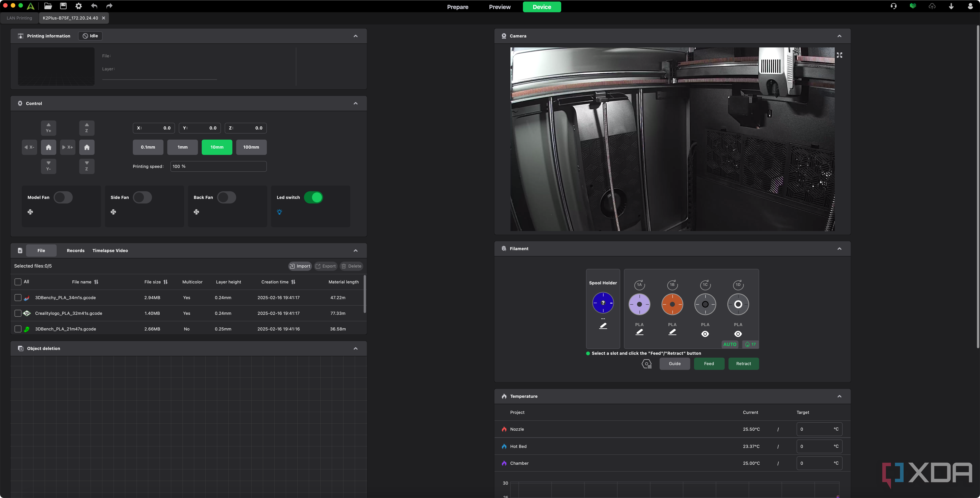Toggle the Back Fan switch

[x=227, y=197]
